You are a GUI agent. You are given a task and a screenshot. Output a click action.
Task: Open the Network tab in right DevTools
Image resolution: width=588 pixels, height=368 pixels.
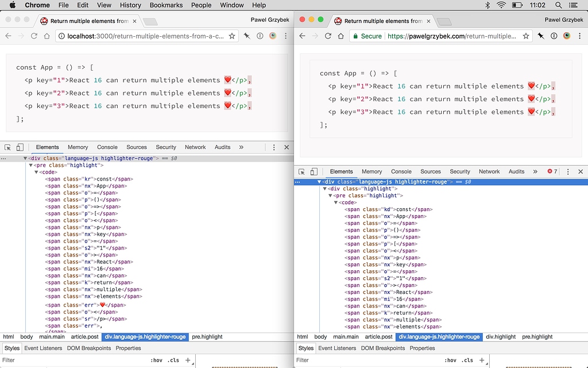pos(489,171)
